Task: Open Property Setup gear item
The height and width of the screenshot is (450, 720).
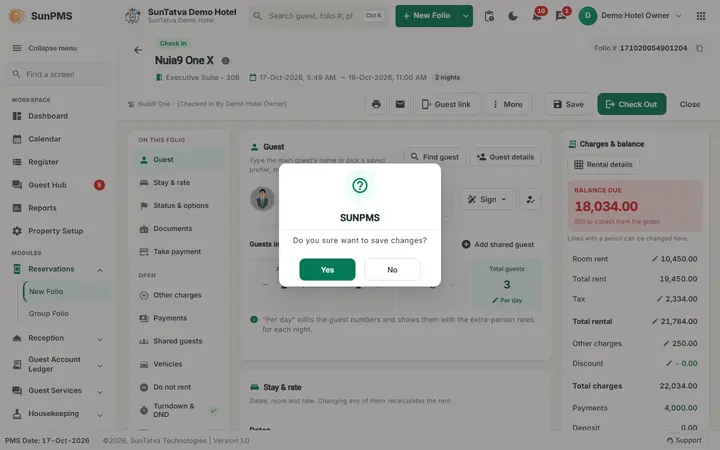Action: (x=56, y=231)
